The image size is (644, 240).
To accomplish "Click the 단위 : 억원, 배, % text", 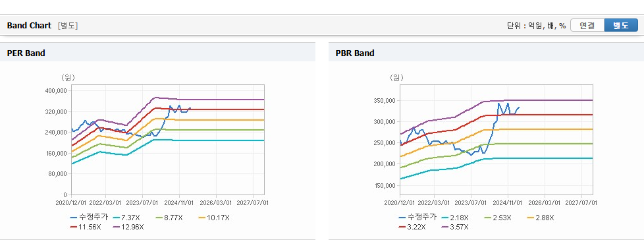I will pos(537,26).
